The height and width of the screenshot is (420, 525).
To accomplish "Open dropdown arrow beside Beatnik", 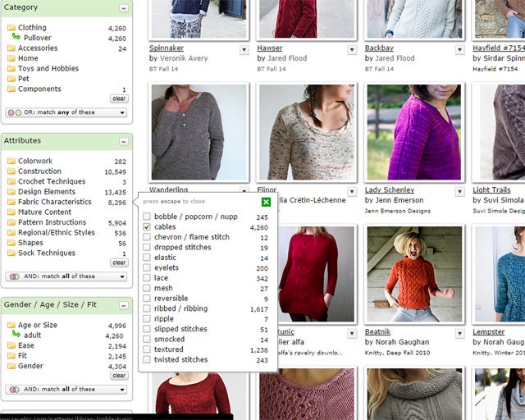I will pos(459,334).
